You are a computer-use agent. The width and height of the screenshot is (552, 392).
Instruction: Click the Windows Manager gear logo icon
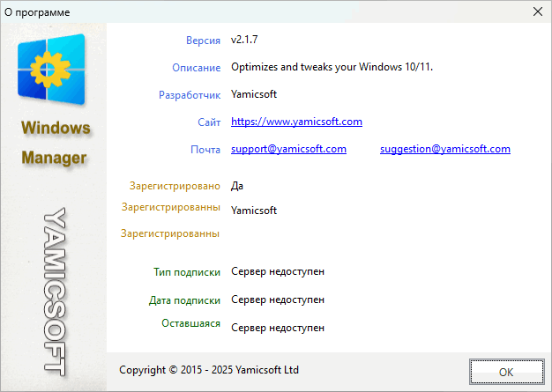pos(51,70)
